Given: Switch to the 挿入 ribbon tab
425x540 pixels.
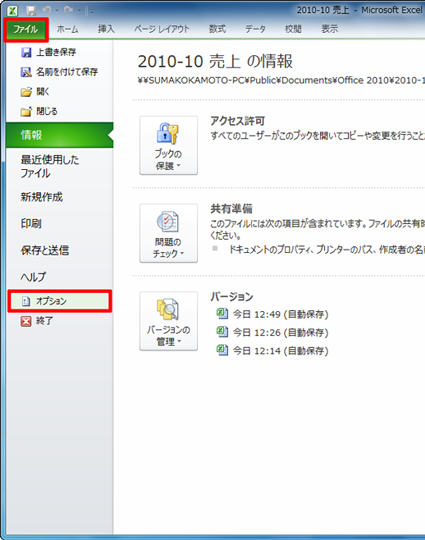Looking at the screenshot, I should pos(106,29).
